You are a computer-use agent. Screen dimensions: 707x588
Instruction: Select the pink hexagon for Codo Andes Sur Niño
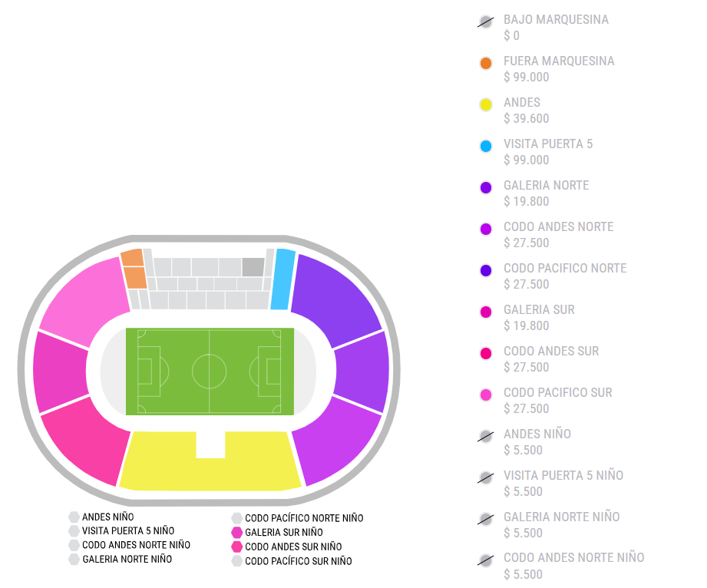pos(237,547)
